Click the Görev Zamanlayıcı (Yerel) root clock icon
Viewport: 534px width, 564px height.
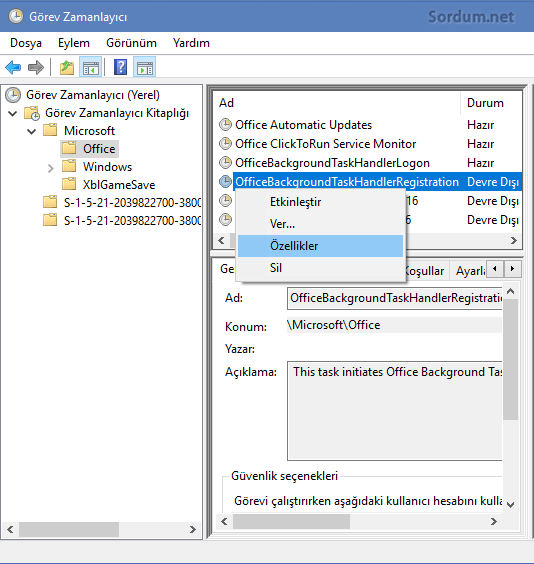13,95
